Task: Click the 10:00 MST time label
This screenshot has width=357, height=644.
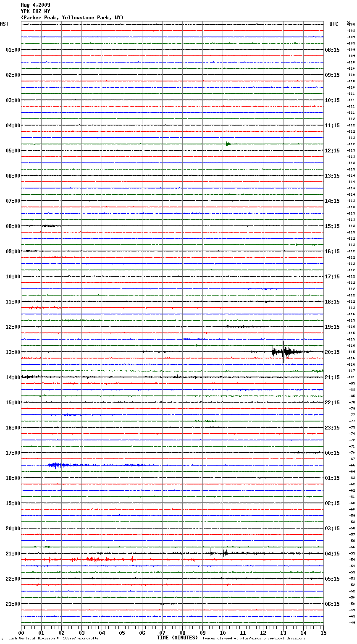Action: click(13, 277)
